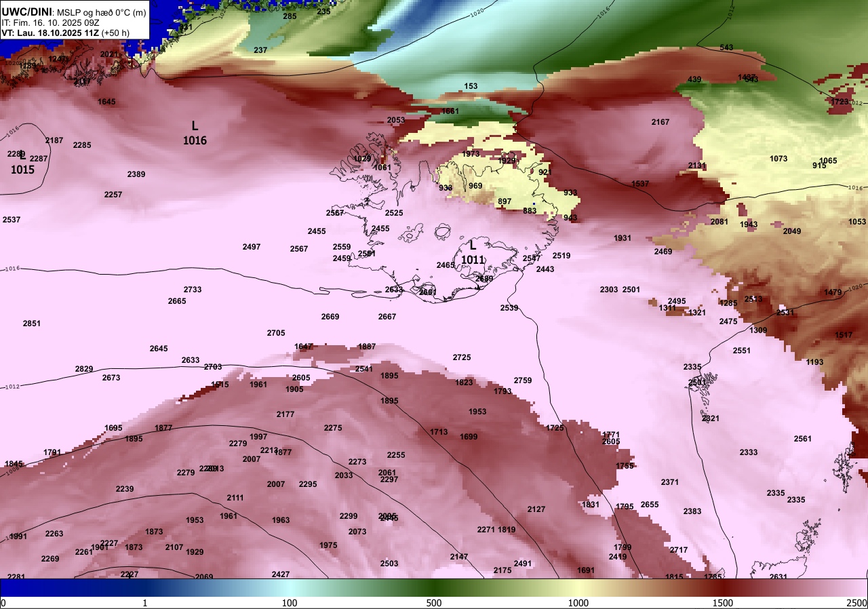Screen dimensions: 868x609
Task: Click the height value 1695
Action: point(113,428)
